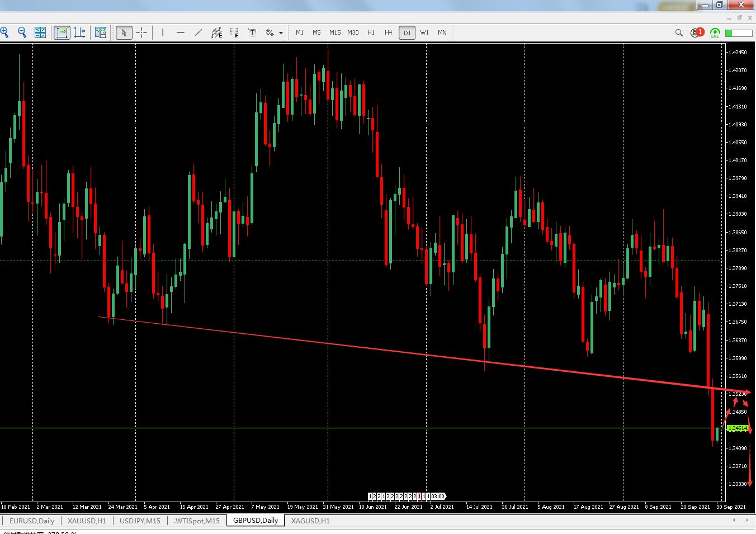Open account notifications with badge 1
Viewport: 756px width, 534px height.
pyautogui.click(x=697, y=33)
